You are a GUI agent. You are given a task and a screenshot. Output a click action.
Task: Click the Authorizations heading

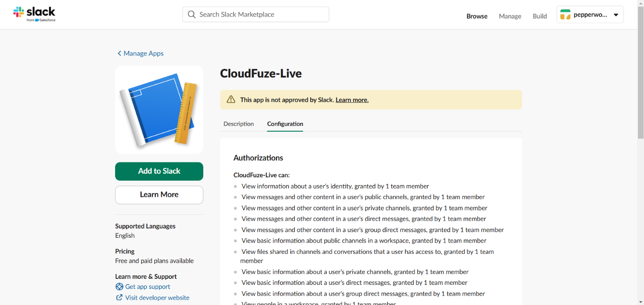[x=258, y=158]
